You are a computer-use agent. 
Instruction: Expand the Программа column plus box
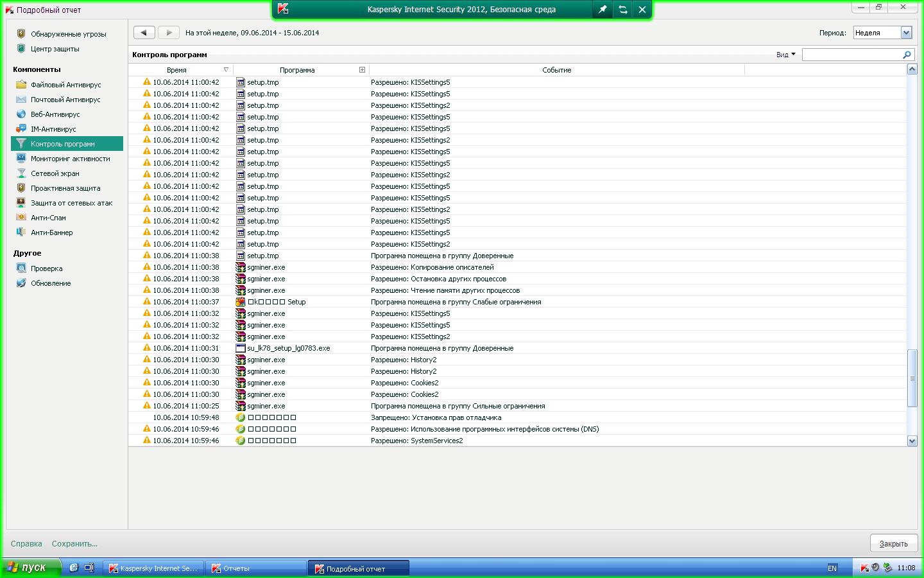pos(362,70)
